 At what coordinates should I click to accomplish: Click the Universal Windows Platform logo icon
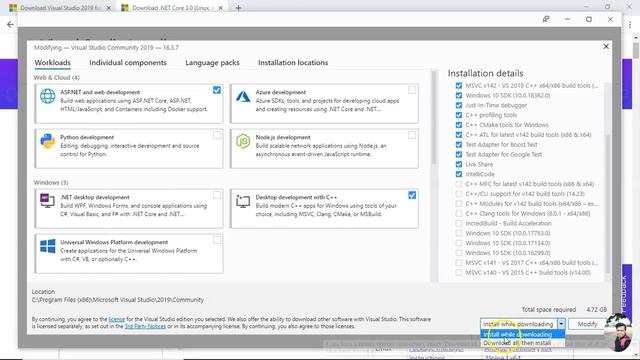click(x=47, y=247)
